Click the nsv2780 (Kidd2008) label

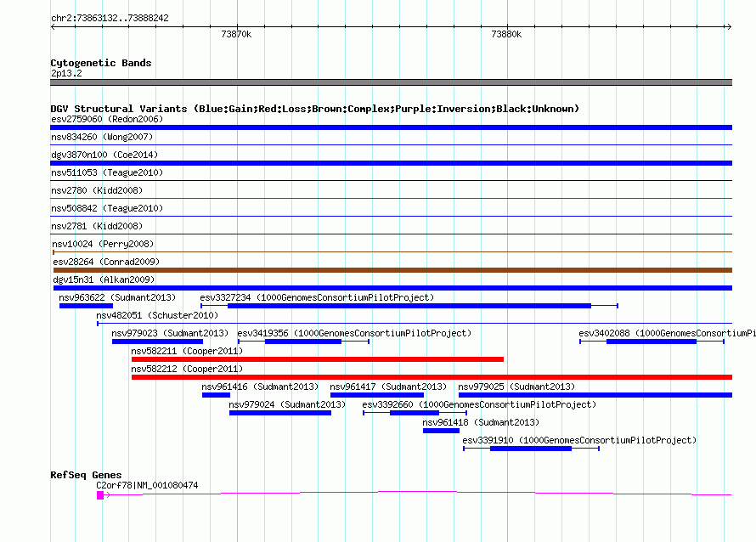[97, 190]
